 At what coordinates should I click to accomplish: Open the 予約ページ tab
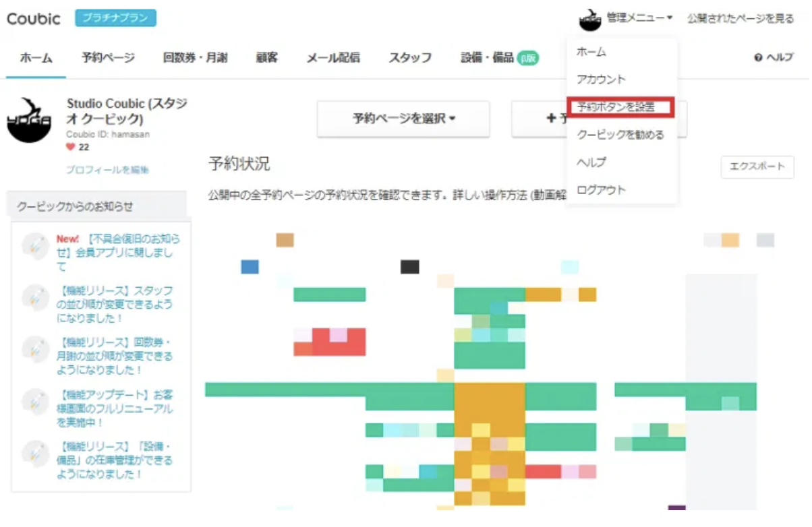[108, 58]
